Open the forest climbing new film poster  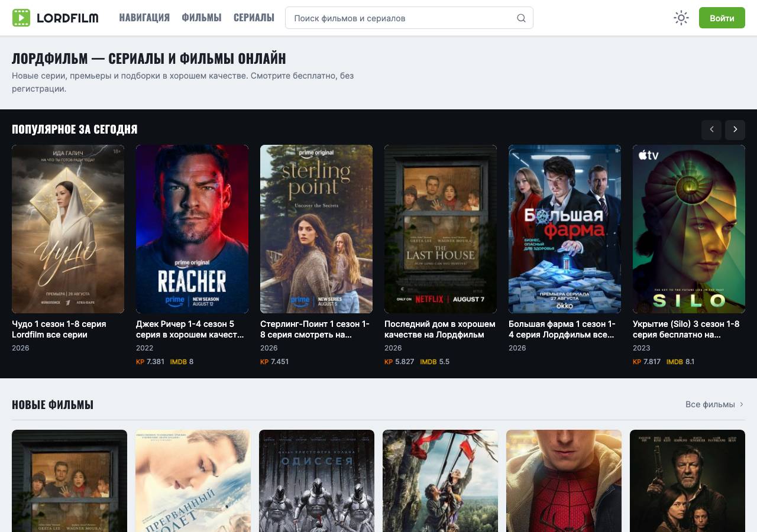440,481
